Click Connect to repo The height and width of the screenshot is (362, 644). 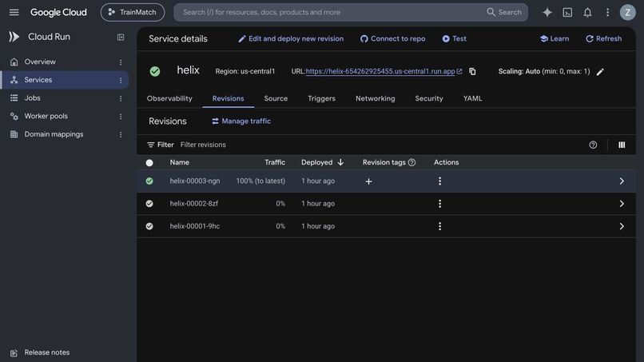[x=392, y=38]
